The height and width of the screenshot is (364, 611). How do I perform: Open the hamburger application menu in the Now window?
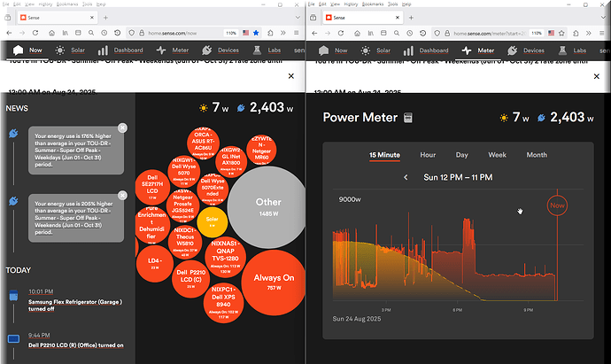click(297, 33)
